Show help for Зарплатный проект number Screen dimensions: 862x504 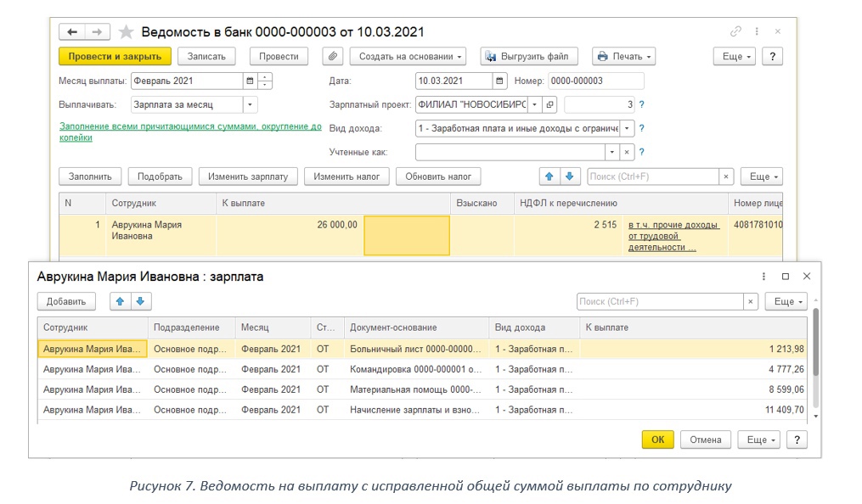coord(641,104)
